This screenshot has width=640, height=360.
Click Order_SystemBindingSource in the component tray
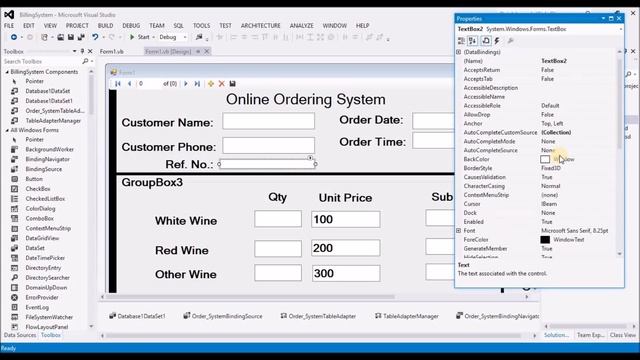pyautogui.click(x=223, y=316)
